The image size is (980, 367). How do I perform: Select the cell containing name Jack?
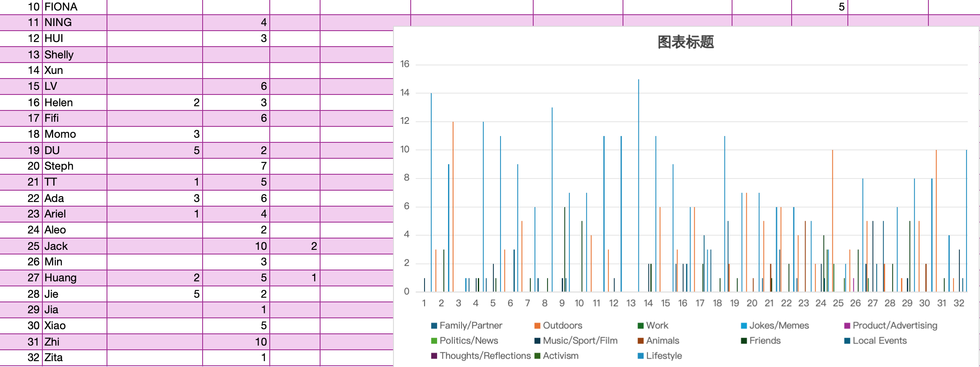[x=74, y=246]
